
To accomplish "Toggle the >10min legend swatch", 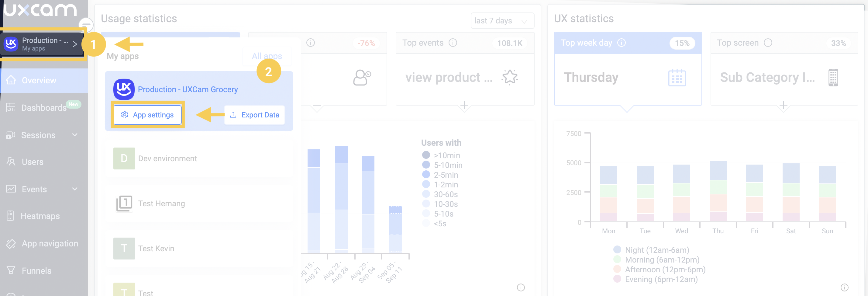I will [426, 155].
